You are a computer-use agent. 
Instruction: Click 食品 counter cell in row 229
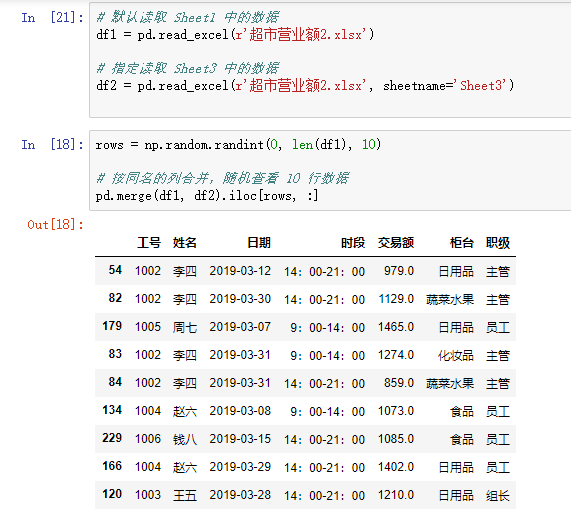462,439
